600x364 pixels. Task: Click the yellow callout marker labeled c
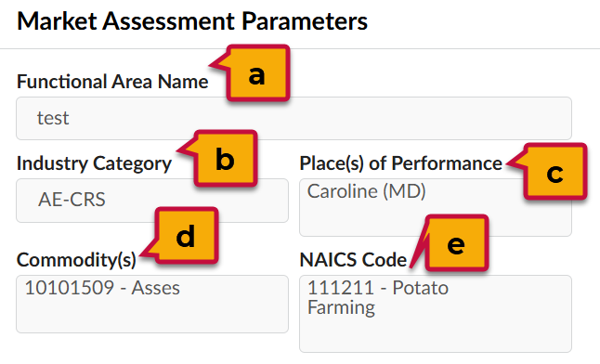coord(554,172)
